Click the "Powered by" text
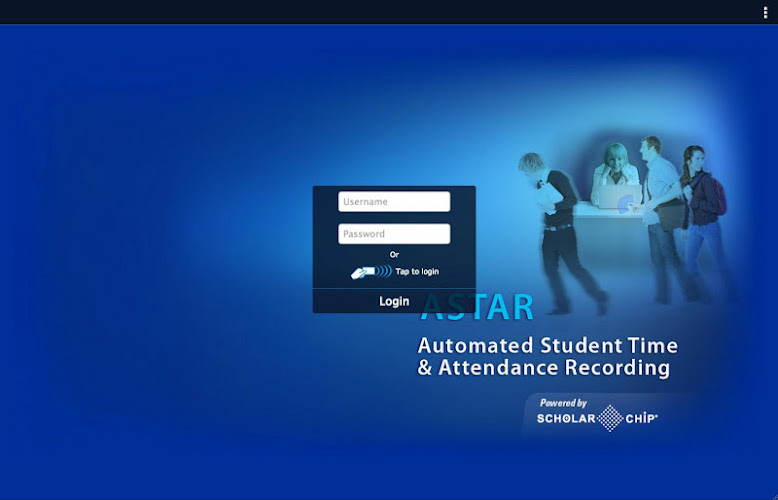Screen dimensions: 778x500 [563, 403]
